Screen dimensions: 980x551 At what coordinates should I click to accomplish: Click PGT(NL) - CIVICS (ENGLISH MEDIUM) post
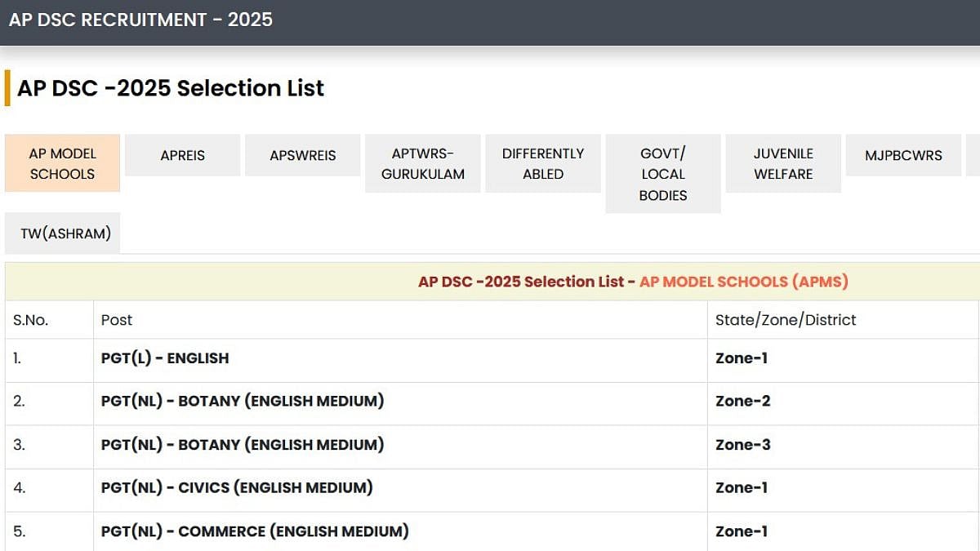pyautogui.click(x=237, y=488)
